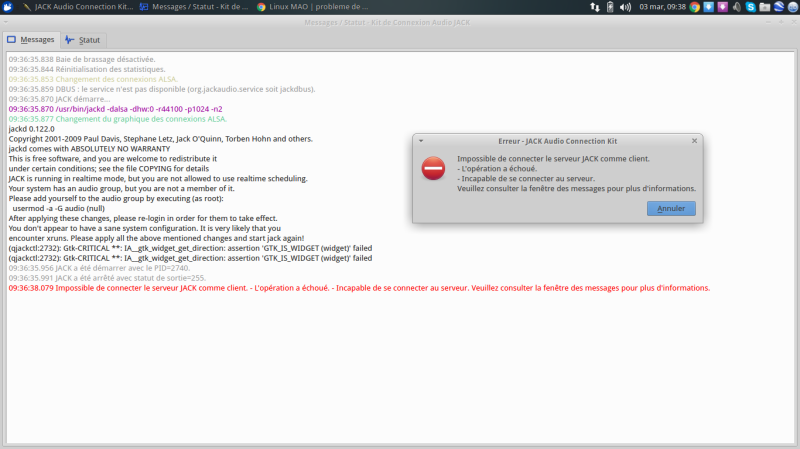Click the Copyright 2001-2009 Paul Davis line
Viewport: 800px width, 449px height.
[x=161, y=139]
